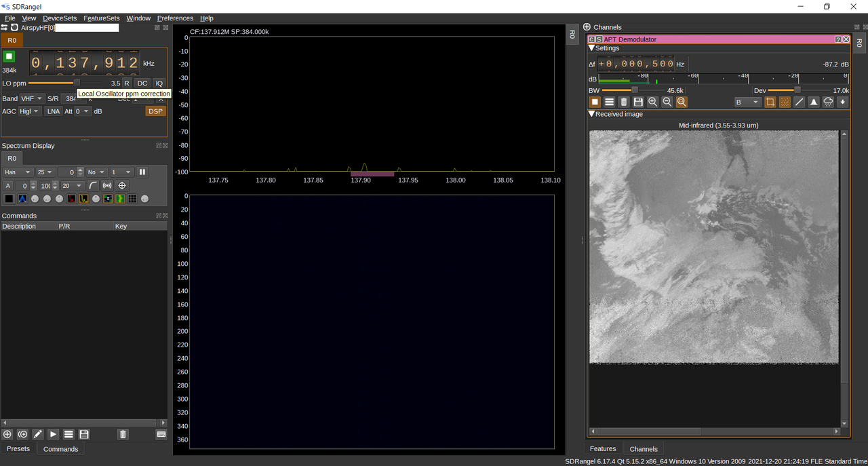Reload the AirspyHF device icon
The image size is (868, 466).
point(14,28)
